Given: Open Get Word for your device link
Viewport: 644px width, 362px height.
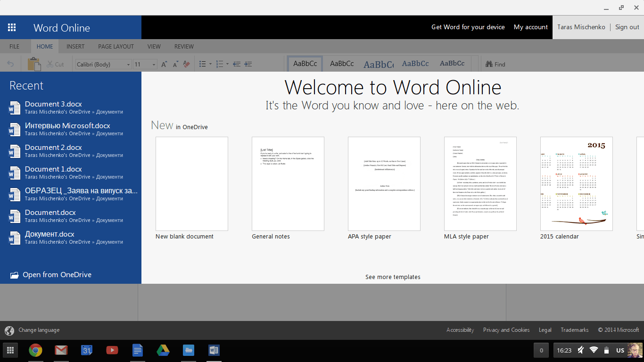Looking at the screenshot, I should tap(468, 27).
